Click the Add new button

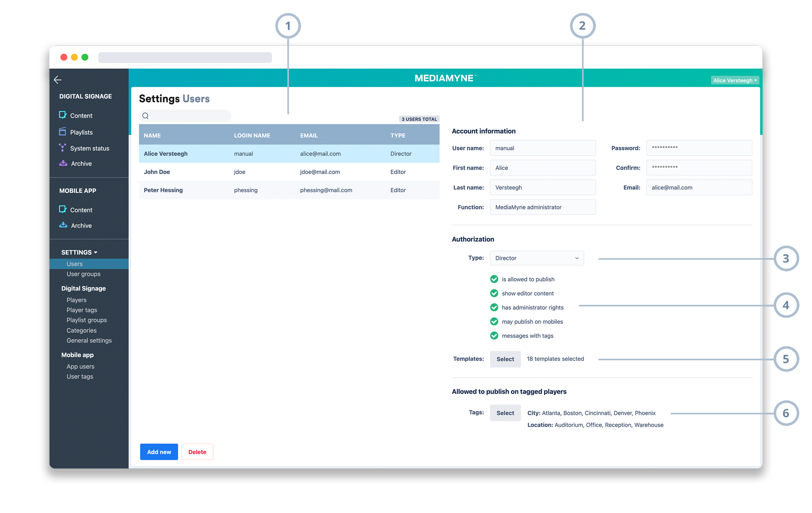159,452
